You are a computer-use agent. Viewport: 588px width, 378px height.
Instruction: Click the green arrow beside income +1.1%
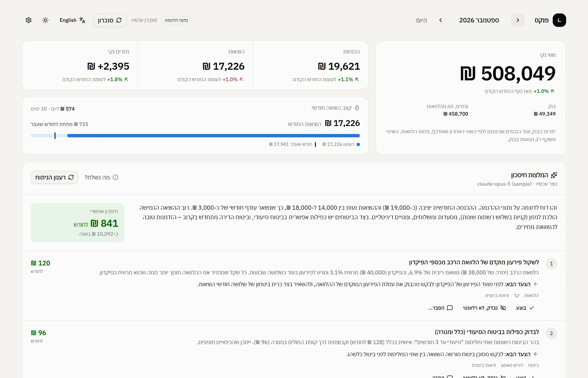coord(357,79)
